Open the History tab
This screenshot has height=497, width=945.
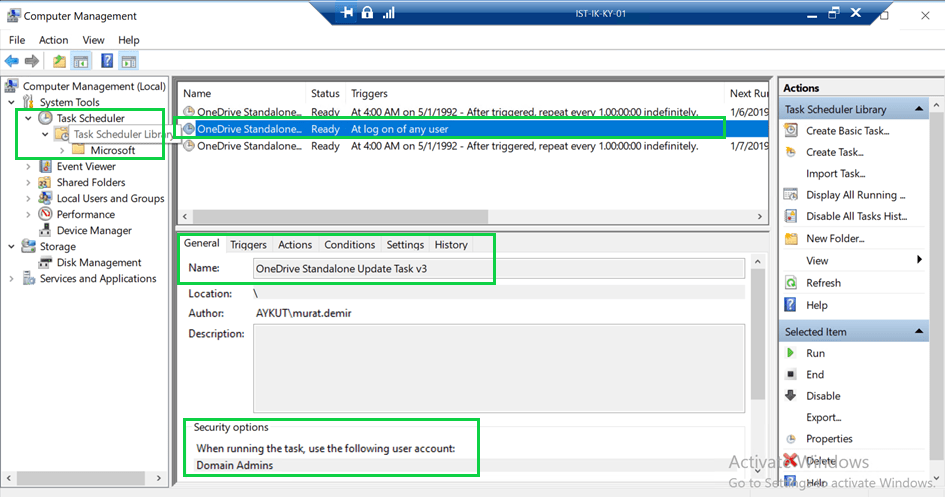pyautogui.click(x=451, y=245)
